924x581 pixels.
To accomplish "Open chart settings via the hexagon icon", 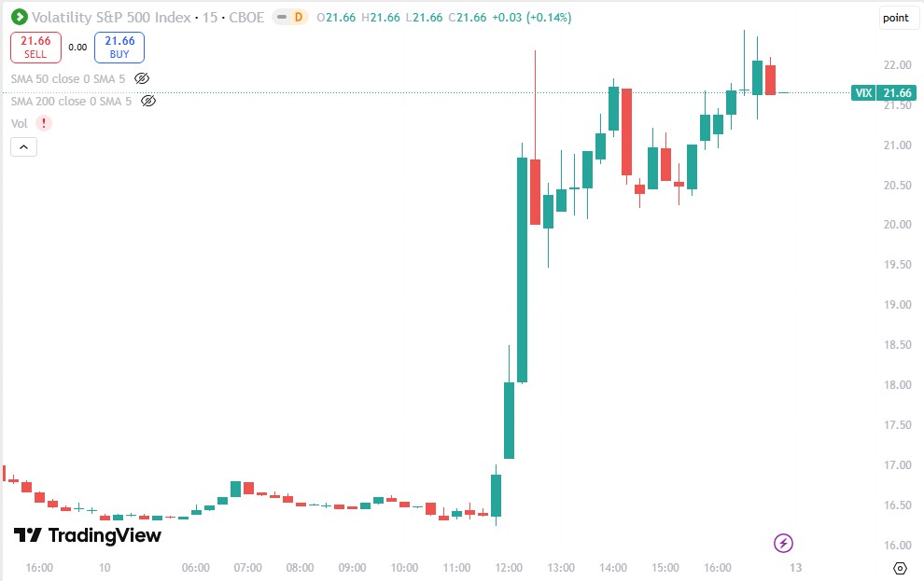I will 900,568.
